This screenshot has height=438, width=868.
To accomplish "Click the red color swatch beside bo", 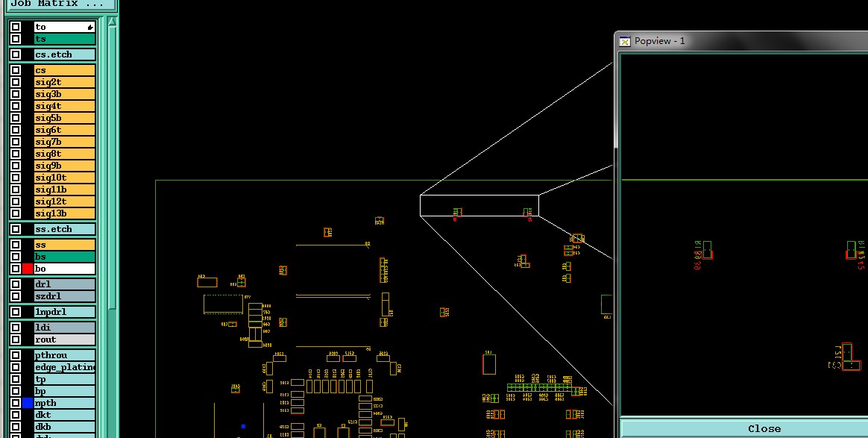I will coord(28,269).
